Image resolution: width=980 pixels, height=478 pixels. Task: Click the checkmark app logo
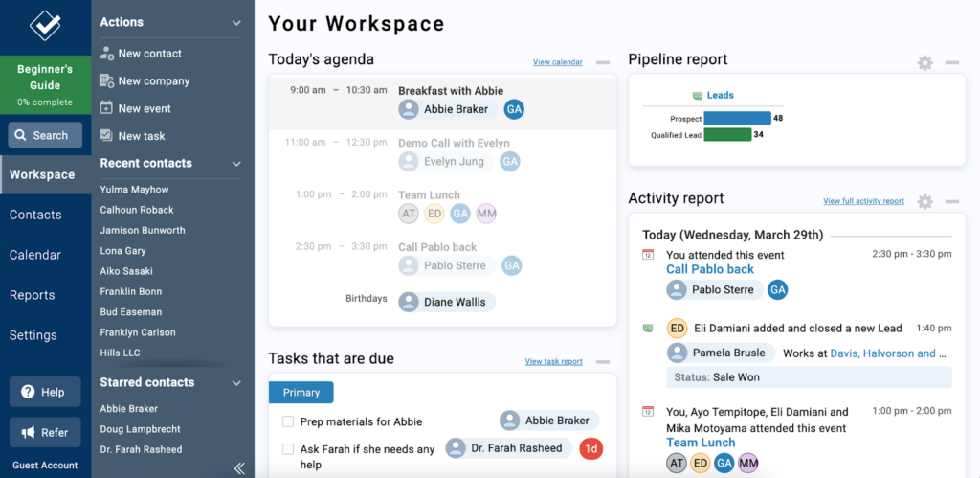tap(45, 26)
